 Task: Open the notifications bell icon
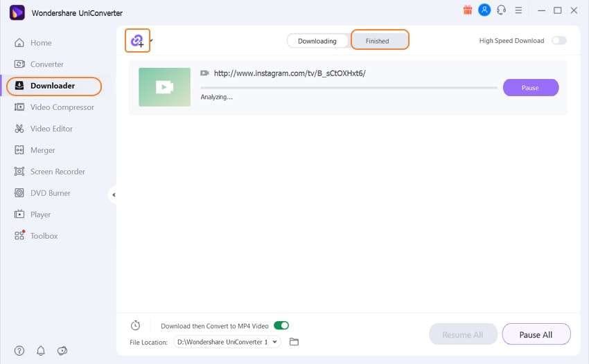(41, 350)
